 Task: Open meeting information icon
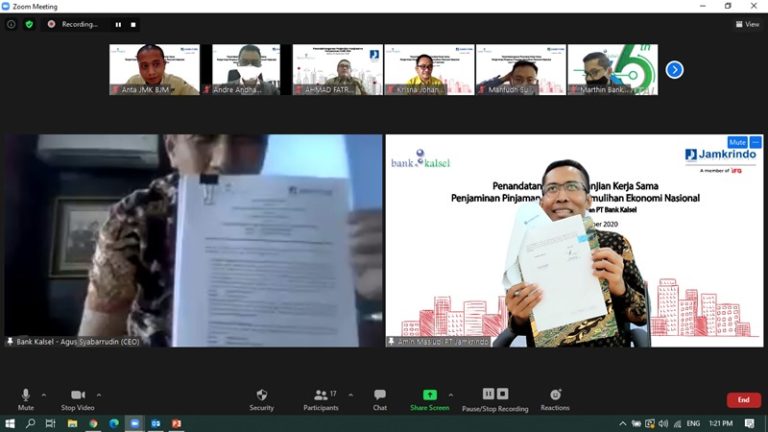[11, 24]
